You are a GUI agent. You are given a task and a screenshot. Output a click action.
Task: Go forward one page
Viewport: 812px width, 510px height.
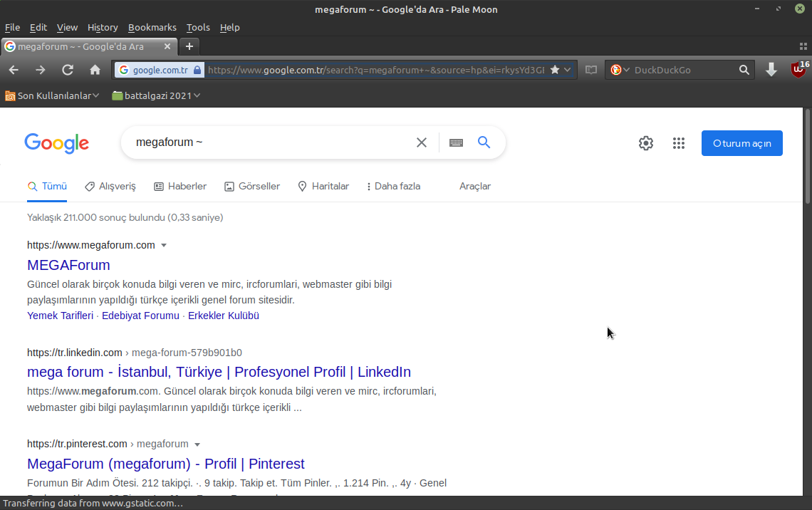coord(41,70)
